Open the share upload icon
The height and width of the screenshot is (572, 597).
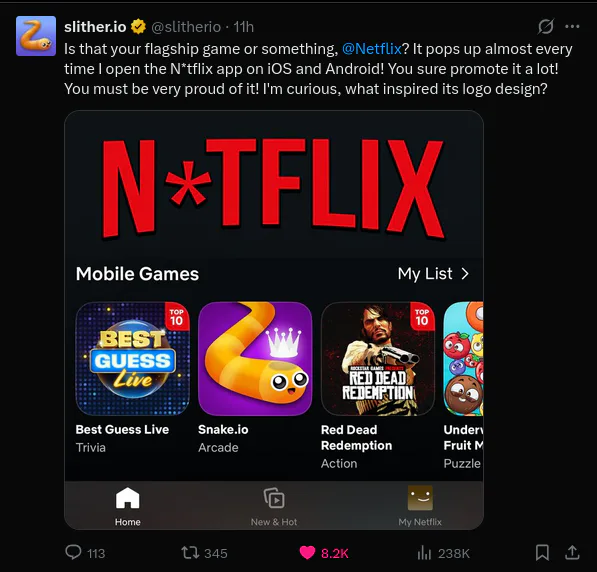[572, 553]
